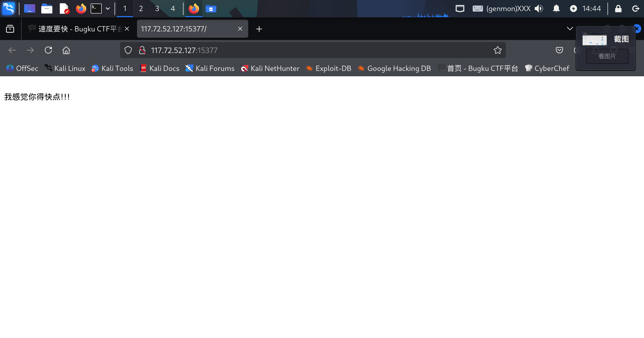This screenshot has width=644, height=338.
Task: Bookmark this page with star icon
Action: (x=497, y=50)
